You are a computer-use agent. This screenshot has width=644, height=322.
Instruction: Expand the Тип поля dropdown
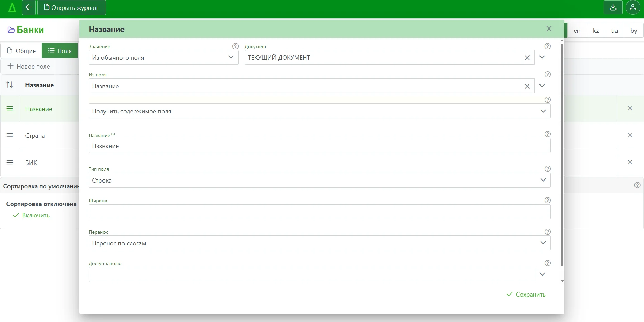(x=319, y=180)
